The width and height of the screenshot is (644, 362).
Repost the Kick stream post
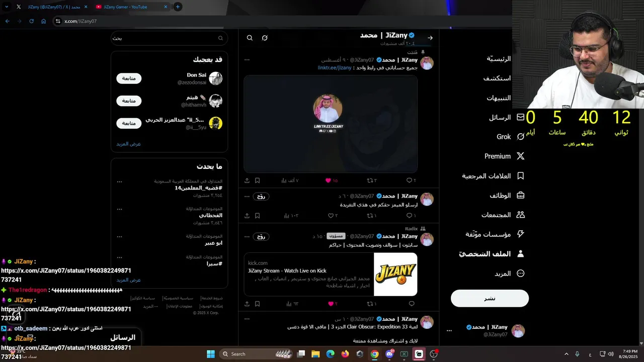[x=371, y=304]
